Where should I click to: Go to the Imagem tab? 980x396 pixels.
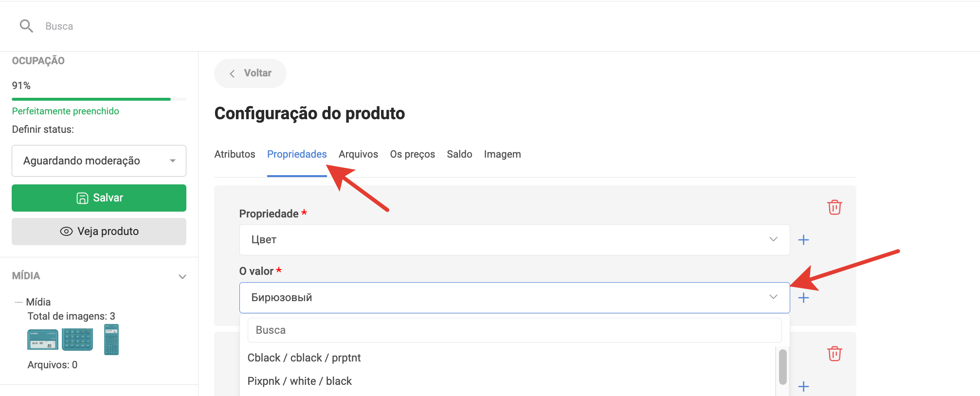(x=502, y=154)
